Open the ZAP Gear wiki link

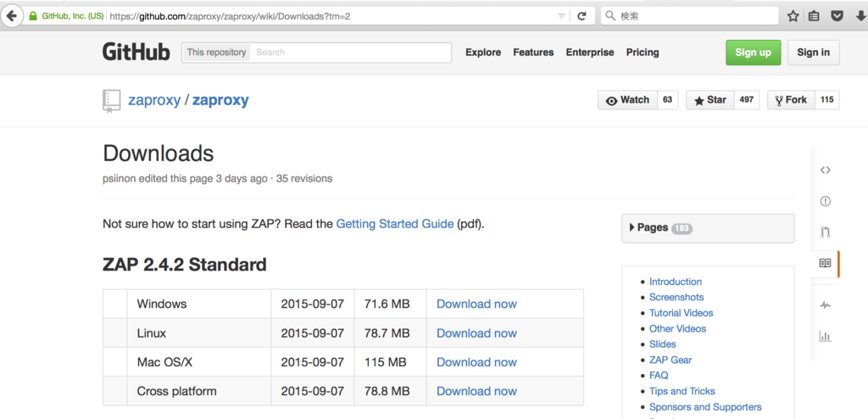tap(670, 360)
